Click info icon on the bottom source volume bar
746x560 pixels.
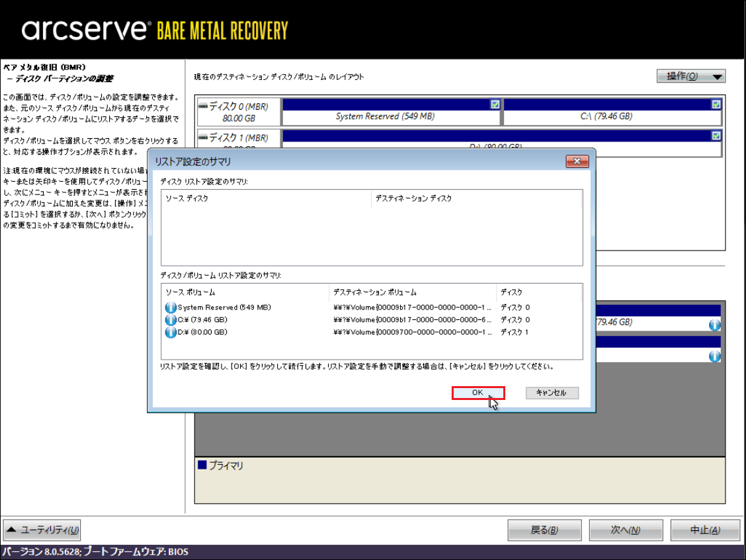[714, 356]
